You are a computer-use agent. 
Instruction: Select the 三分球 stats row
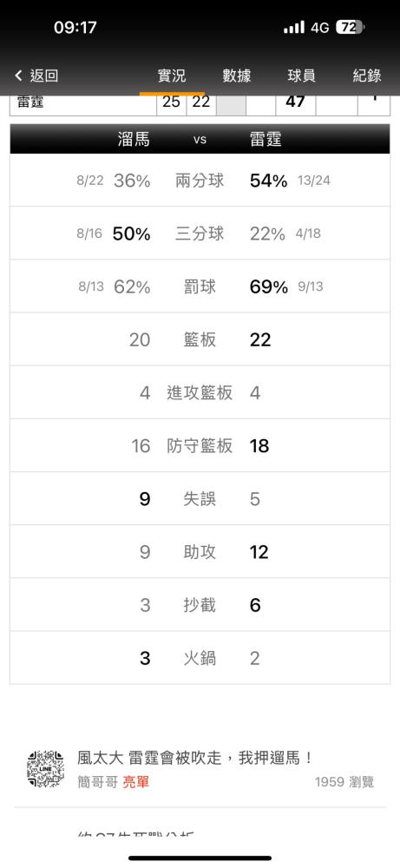[x=200, y=233]
